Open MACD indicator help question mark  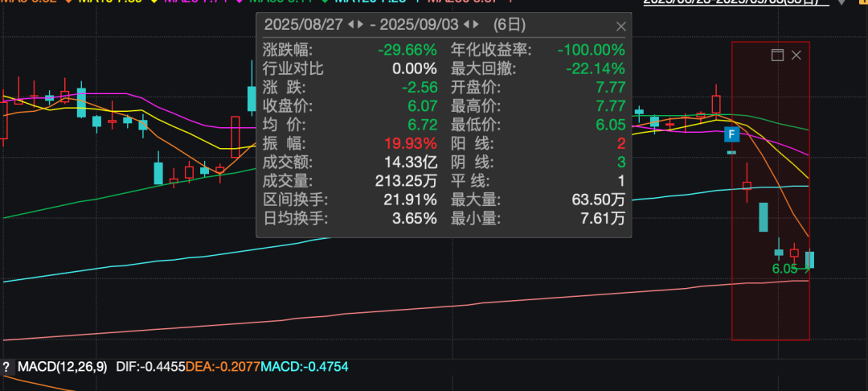(x=7, y=367)
